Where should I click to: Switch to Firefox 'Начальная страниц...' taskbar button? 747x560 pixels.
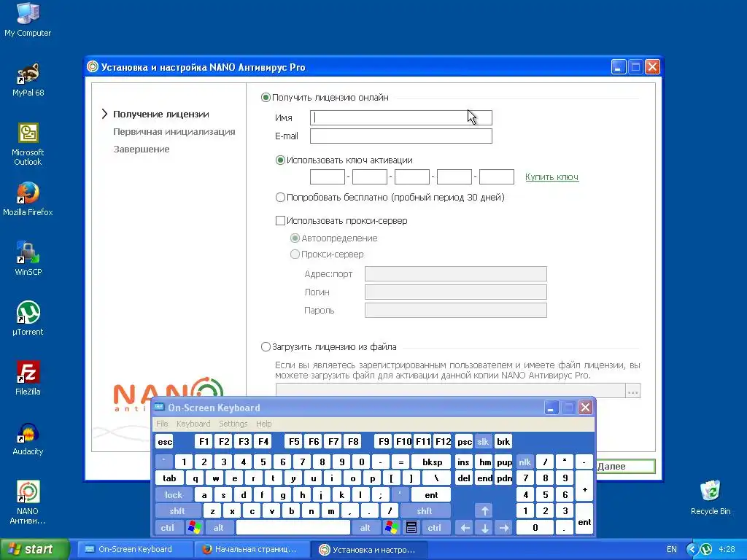pyautogui.click(x=251, y=549)
